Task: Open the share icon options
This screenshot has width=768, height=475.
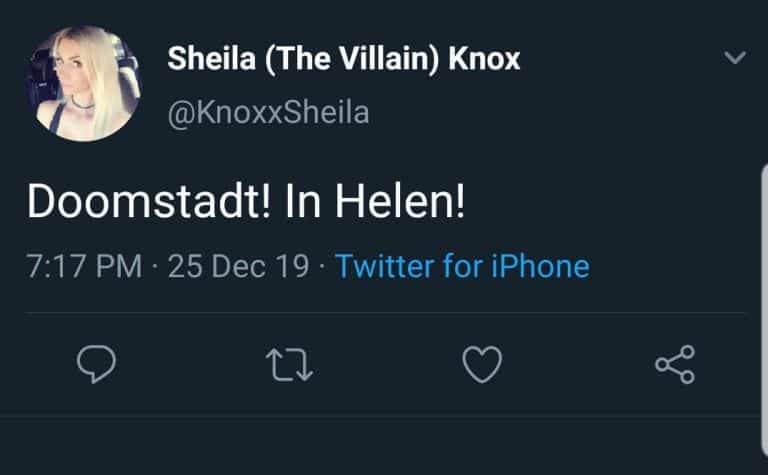Action: [x=675, y=364]
